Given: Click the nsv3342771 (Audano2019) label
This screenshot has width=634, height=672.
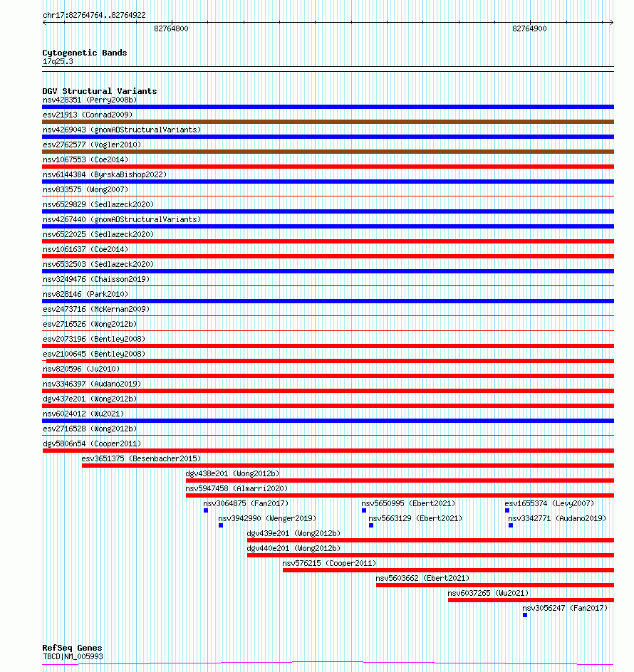Looking at the screenshot, I should [x=557, y=518].
